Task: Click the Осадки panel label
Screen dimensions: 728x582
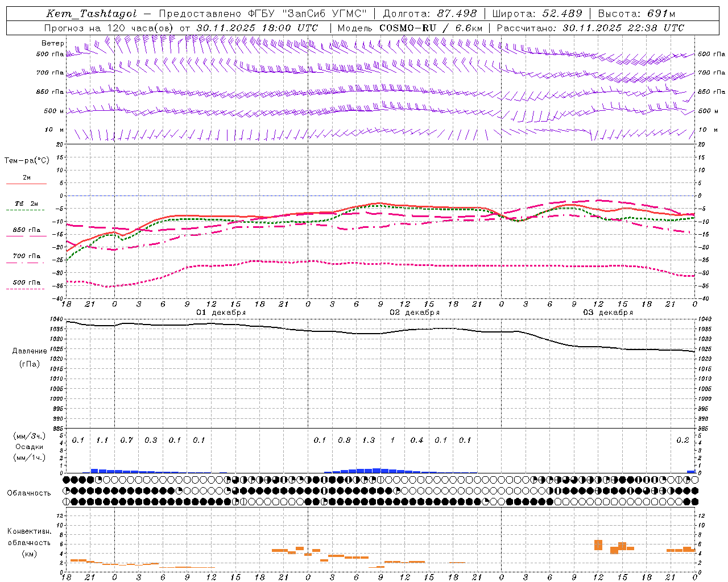Action: click(30, 447)
